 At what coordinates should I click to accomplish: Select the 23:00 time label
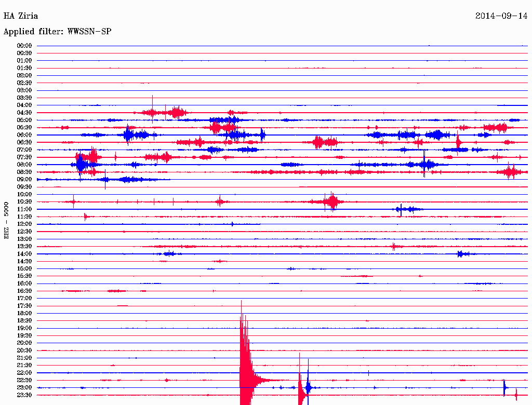tap(24, 388)
